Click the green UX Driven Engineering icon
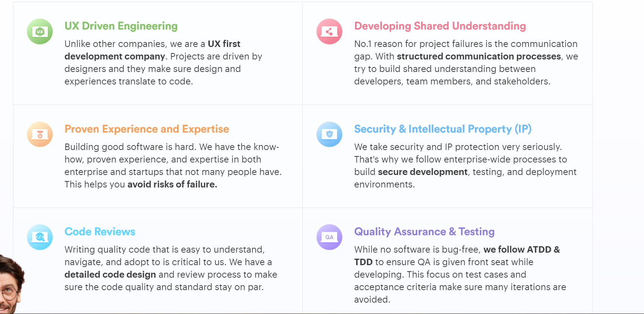 [40, 31]
